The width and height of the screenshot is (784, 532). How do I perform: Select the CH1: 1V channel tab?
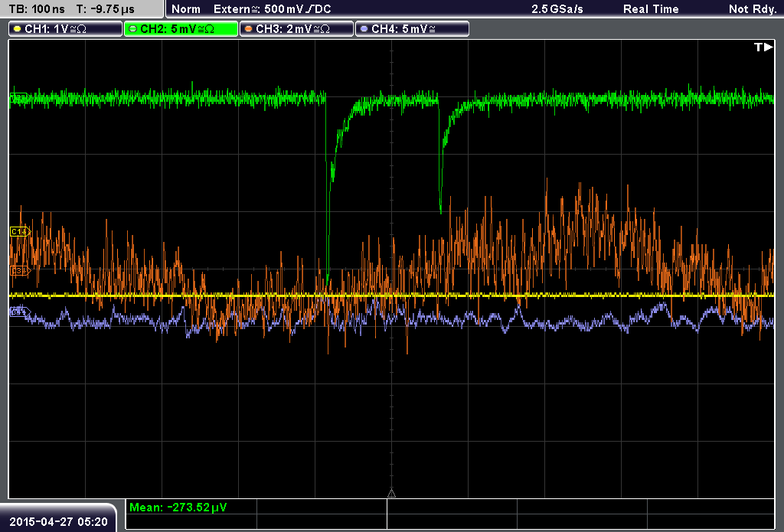tap(65, 29)
